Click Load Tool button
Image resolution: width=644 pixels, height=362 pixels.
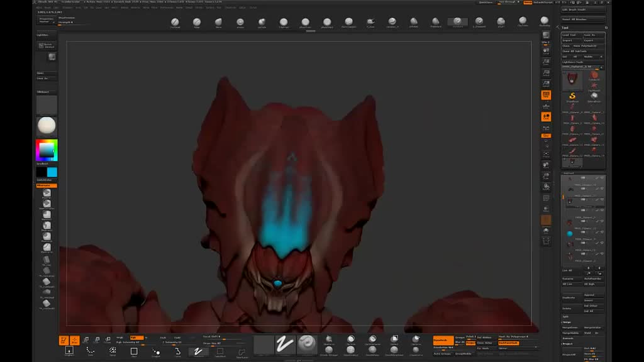click(572, 35)
